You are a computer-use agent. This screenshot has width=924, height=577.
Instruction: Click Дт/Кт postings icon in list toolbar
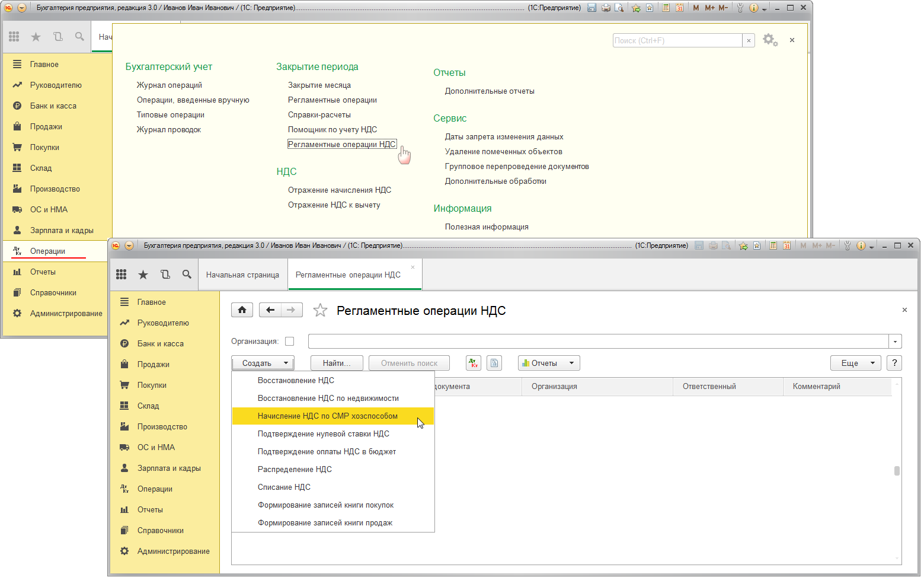click(x=474, y=363)
